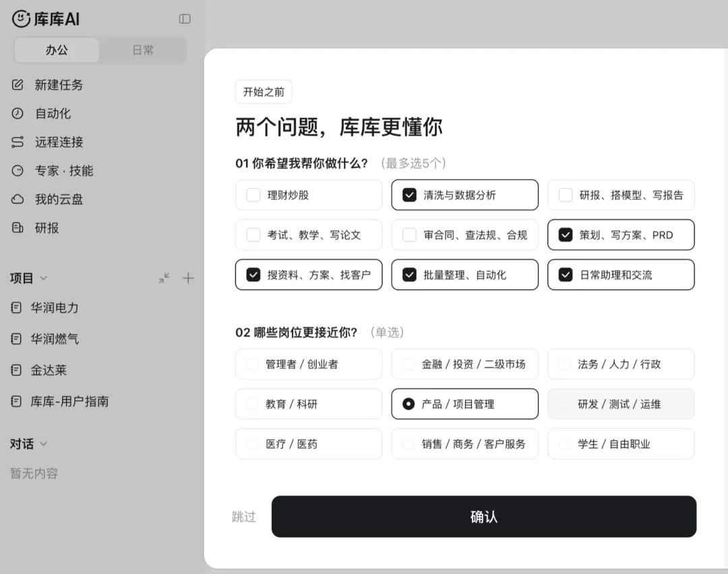This screenshot has width=728, height=574.
Task: Collapse the 项目 section chevron
Action: point(44,278)
